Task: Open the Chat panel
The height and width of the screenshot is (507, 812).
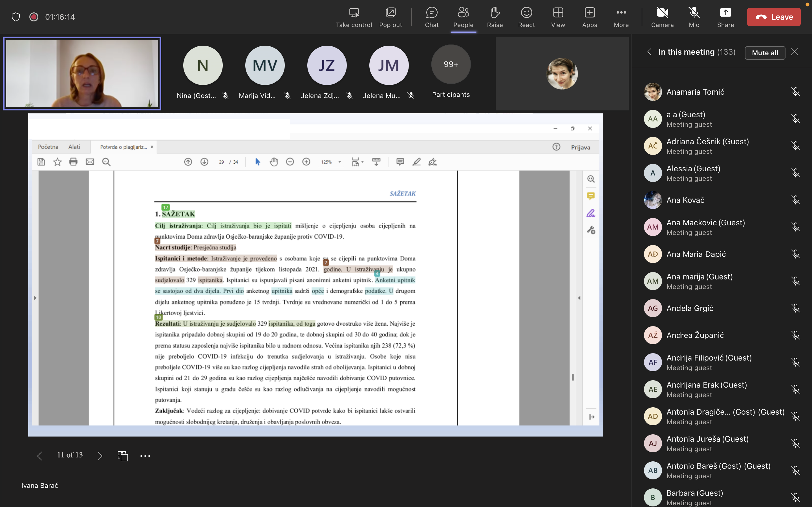Action: click(x=431, y=17)
